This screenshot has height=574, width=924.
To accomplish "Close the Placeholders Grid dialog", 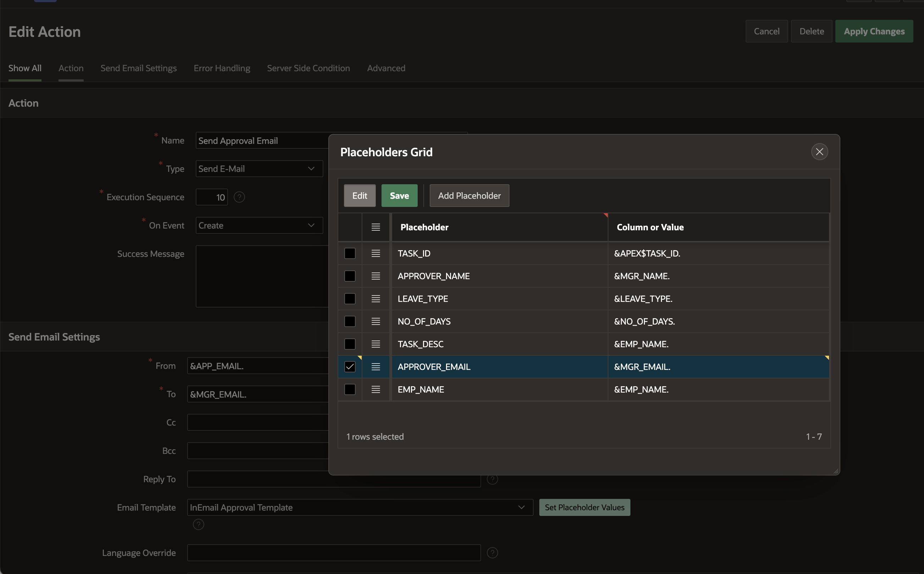I will coord(819,152).
